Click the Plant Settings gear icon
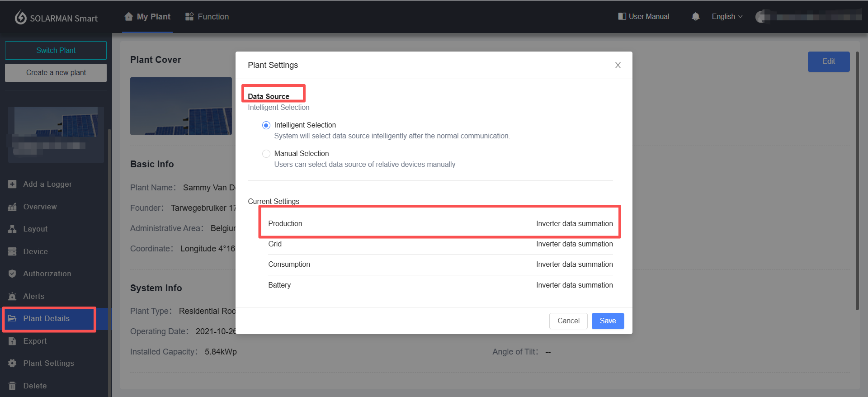 (x=12, y=363)
